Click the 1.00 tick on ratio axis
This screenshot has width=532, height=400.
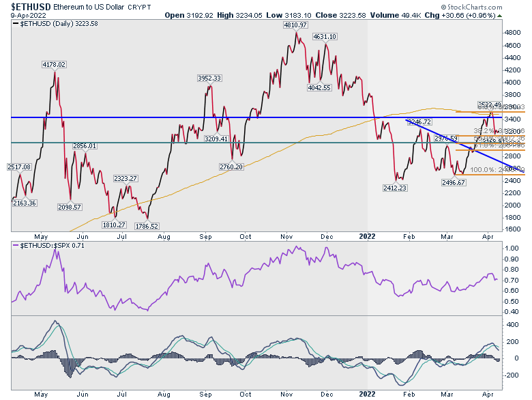pyautogui.click(x=512, y=248)
